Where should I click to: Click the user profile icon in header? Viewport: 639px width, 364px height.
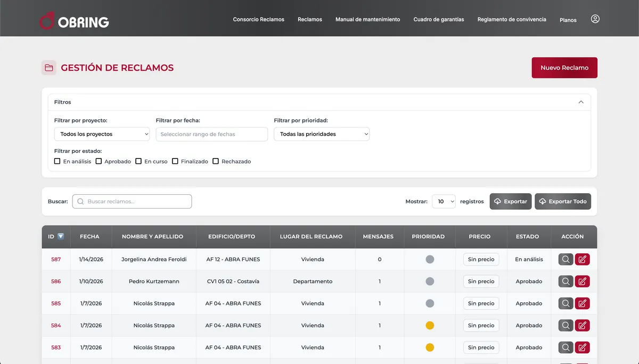click(x=595, y=19)
